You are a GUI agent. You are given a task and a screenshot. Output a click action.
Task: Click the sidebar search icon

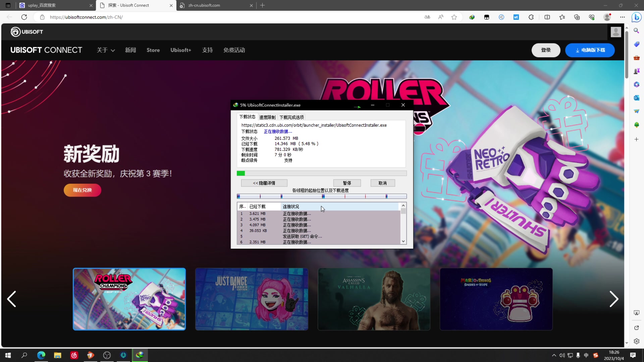pos(636,31)
